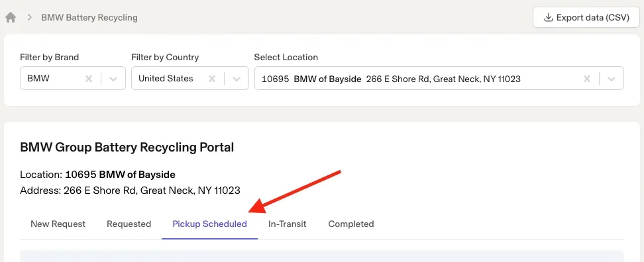Click the Select Location label

click(x=286, y=58)
